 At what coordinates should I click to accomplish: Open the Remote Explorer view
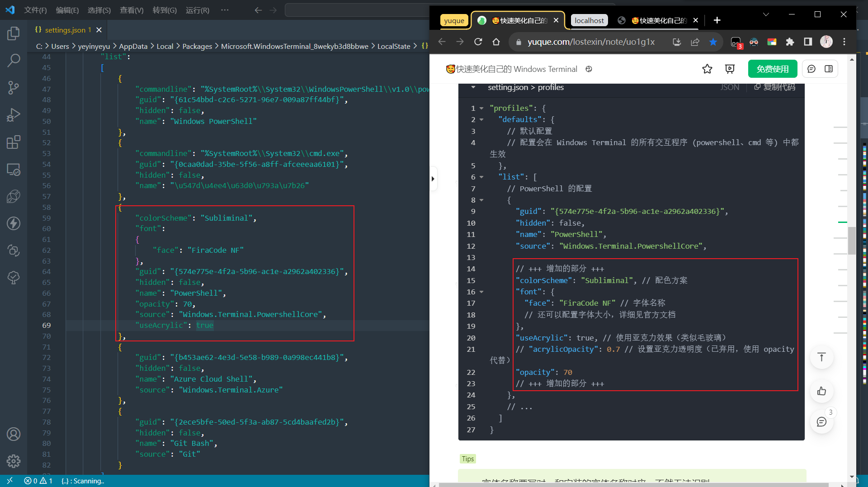[14, 170]
